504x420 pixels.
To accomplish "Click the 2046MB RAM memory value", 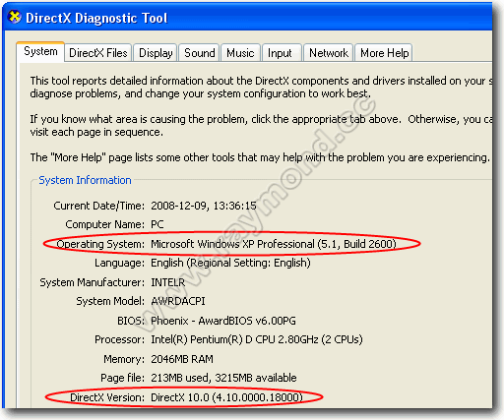I will tap(182, 359).
